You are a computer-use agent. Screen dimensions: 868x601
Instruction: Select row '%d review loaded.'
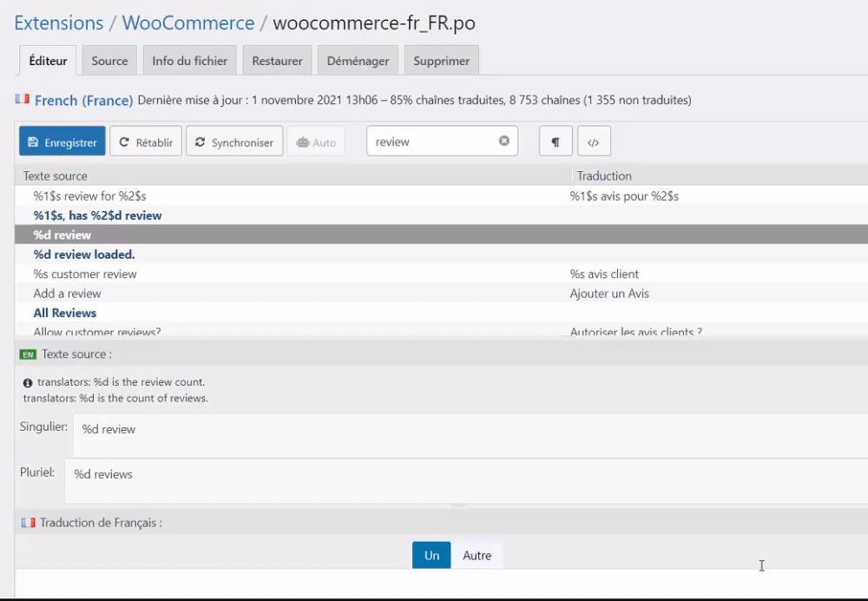[x=441, y=254]
